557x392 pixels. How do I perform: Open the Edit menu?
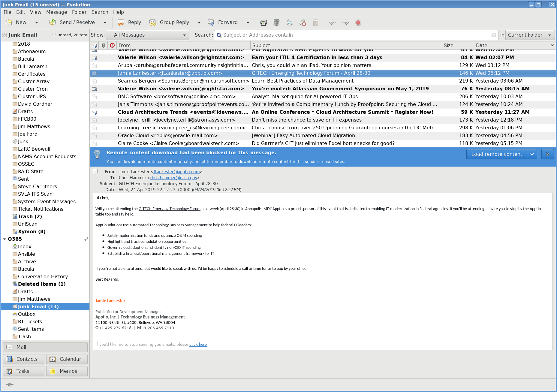(x=21, y=12)
